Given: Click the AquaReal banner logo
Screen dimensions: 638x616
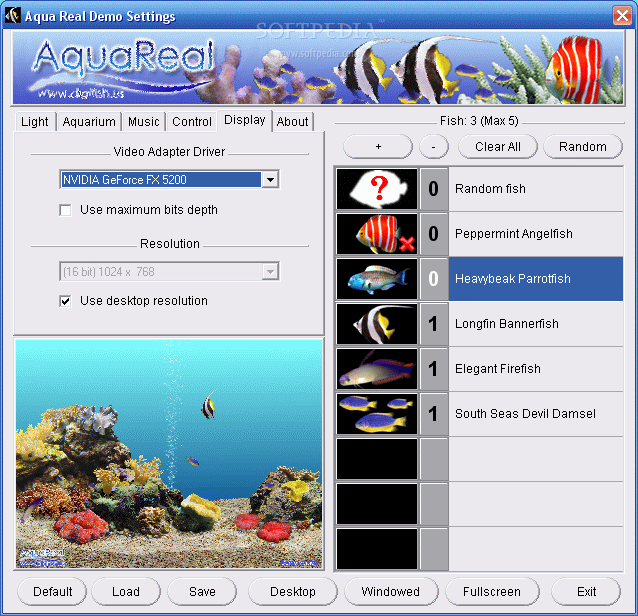Looking at the screenshot, I should 125,58.
